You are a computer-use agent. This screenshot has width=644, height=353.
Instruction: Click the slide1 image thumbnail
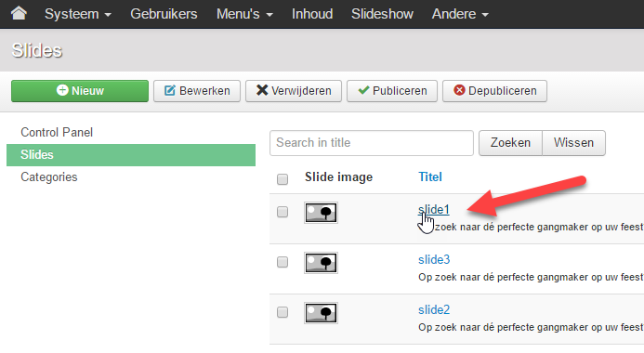pyautogui.click(x=321, y=213)
